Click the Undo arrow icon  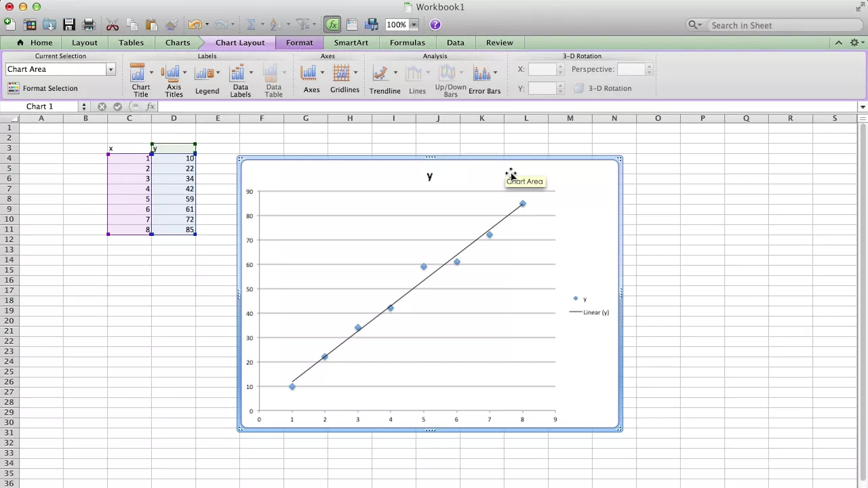click(195, 24)
